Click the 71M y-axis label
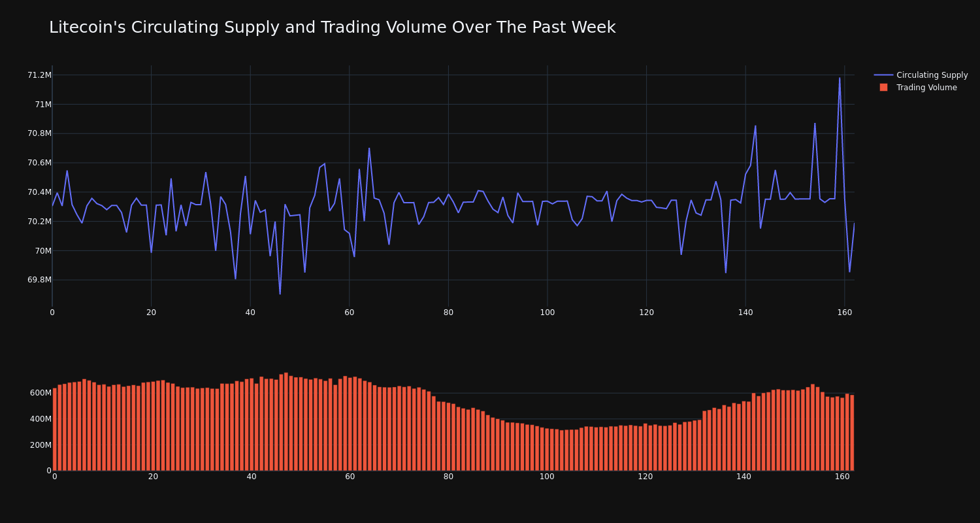This screenshot has width=980, height=523. coord(43,104)
